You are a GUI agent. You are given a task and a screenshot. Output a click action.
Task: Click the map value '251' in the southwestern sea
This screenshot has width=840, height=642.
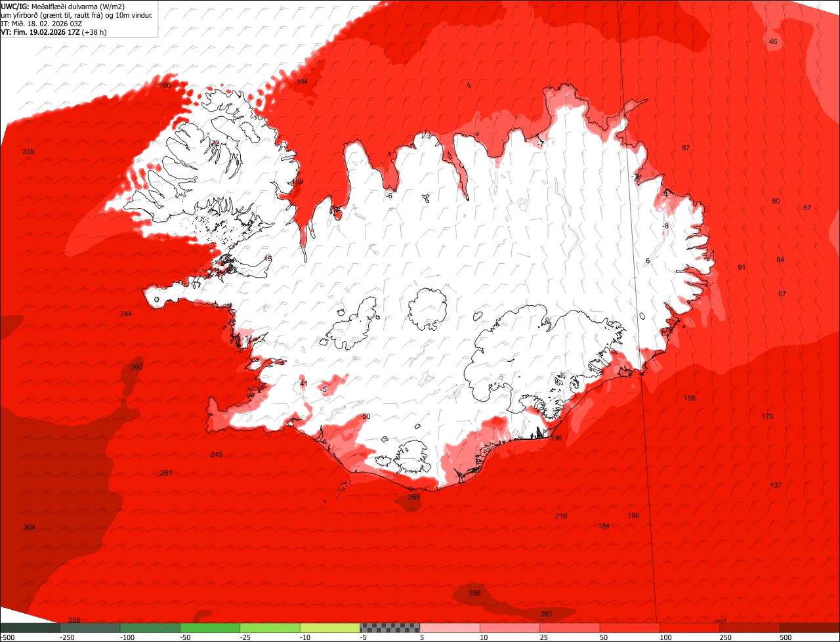tap(166, 473)
